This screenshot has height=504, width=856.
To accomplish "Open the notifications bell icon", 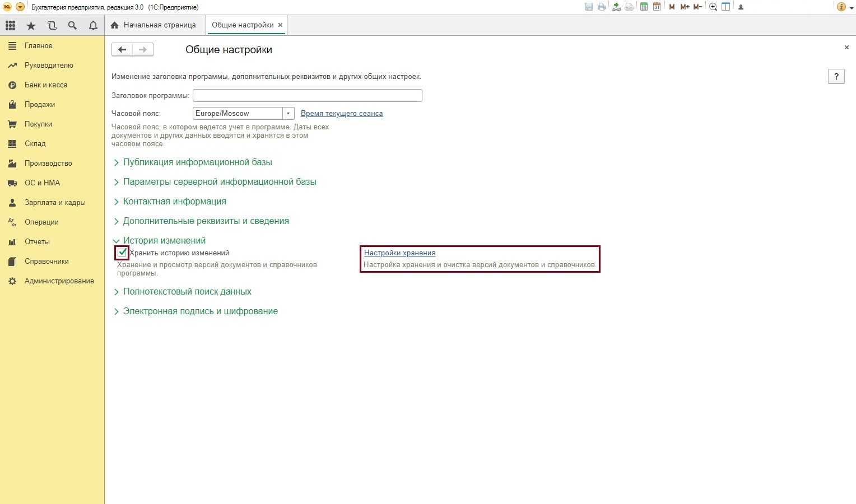I will [93, 25].
